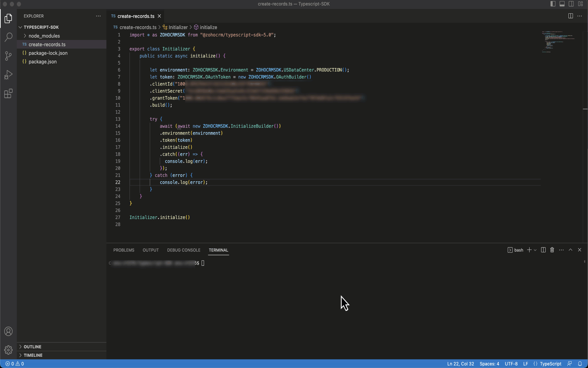Open the Explorer view in activity bar
The image size is (588, 368).
tap(8, 18)
